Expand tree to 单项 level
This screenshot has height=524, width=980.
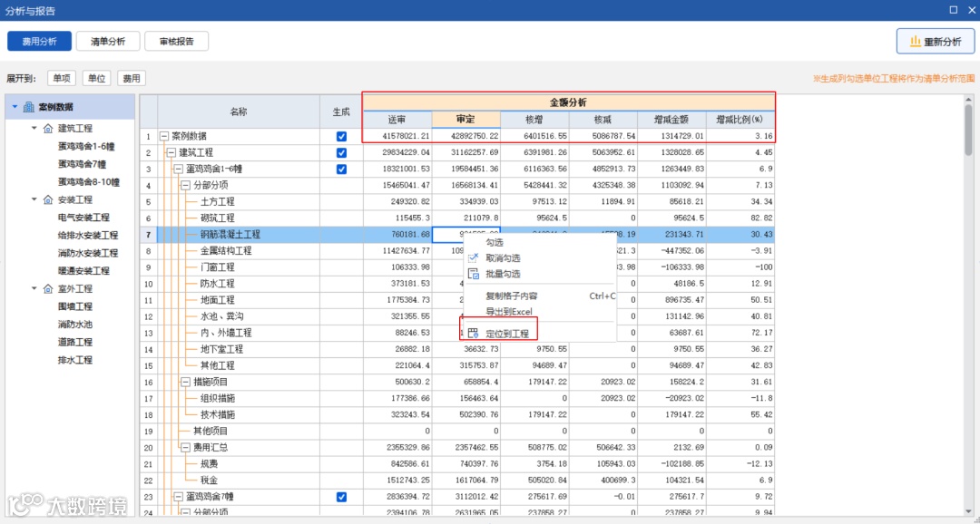62,78
